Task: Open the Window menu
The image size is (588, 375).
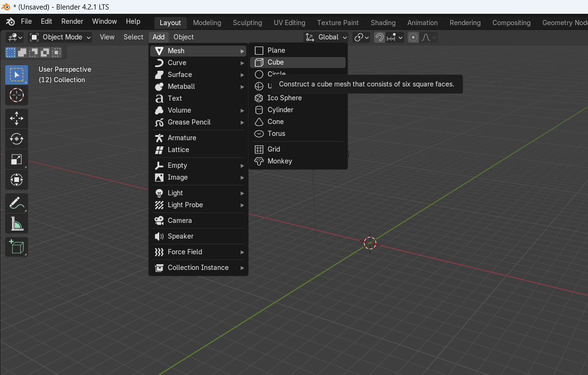Action: [105, 21]
